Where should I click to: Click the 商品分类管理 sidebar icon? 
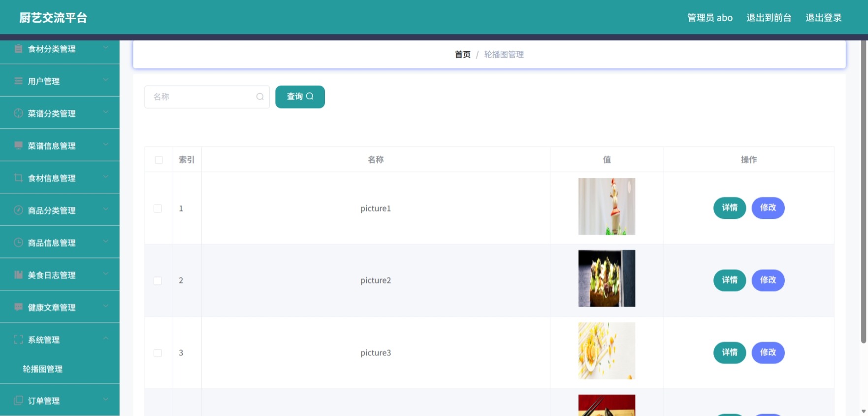click(x=18, y=210)
